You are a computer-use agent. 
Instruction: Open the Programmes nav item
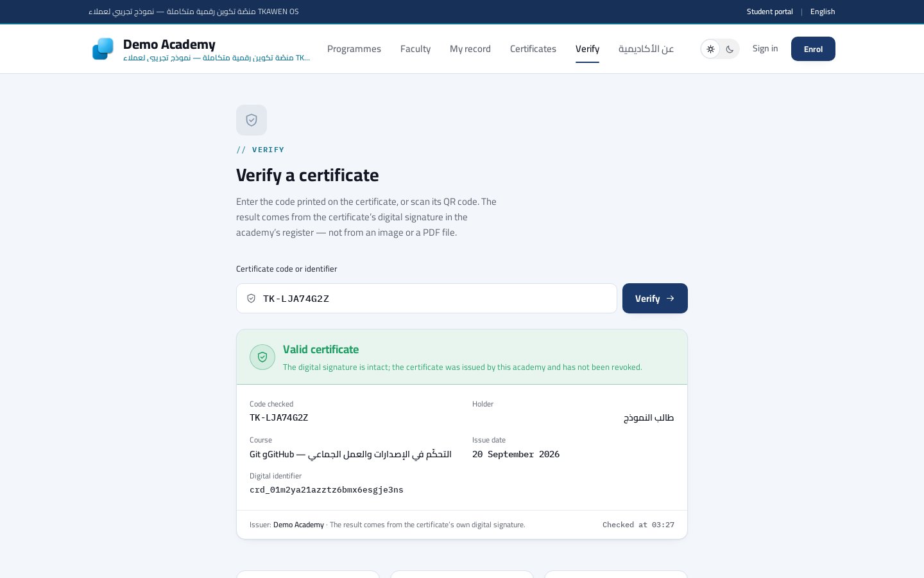pyautogui.click(x=354, y=49)
